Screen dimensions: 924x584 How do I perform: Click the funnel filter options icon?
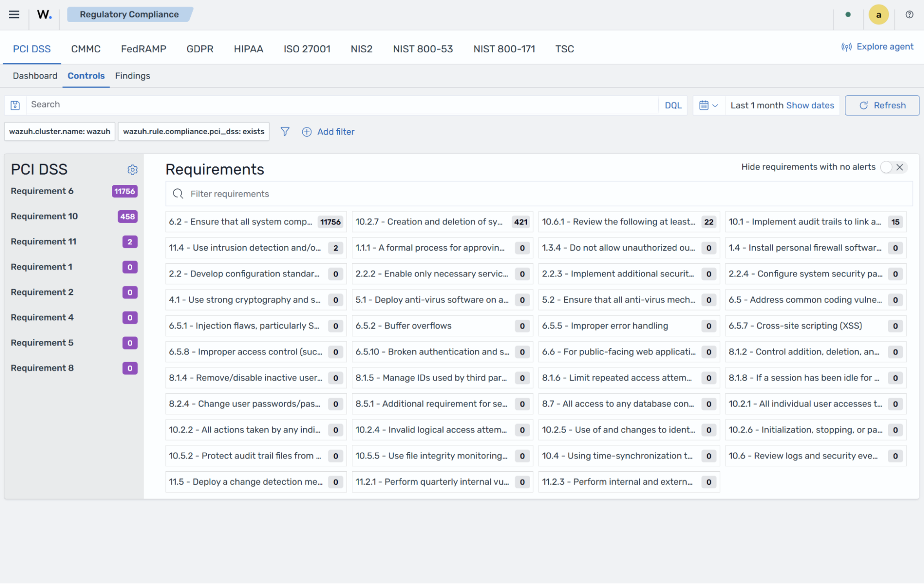click(x=285, y=132)
